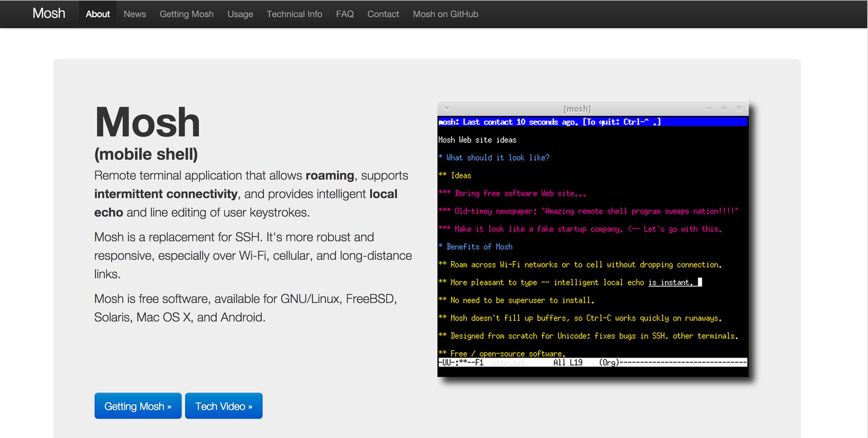Click the terminal window minimize dash icon

pos(709,109)
